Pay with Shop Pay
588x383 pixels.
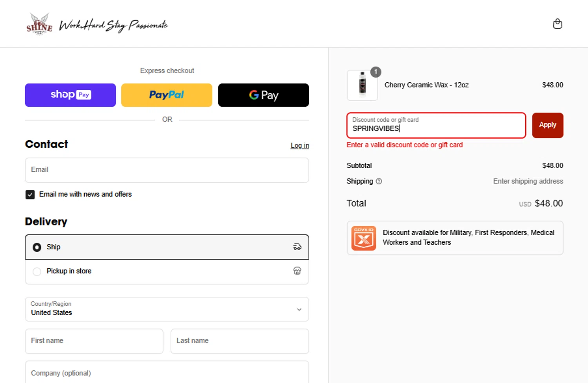(x=71, y=95)
